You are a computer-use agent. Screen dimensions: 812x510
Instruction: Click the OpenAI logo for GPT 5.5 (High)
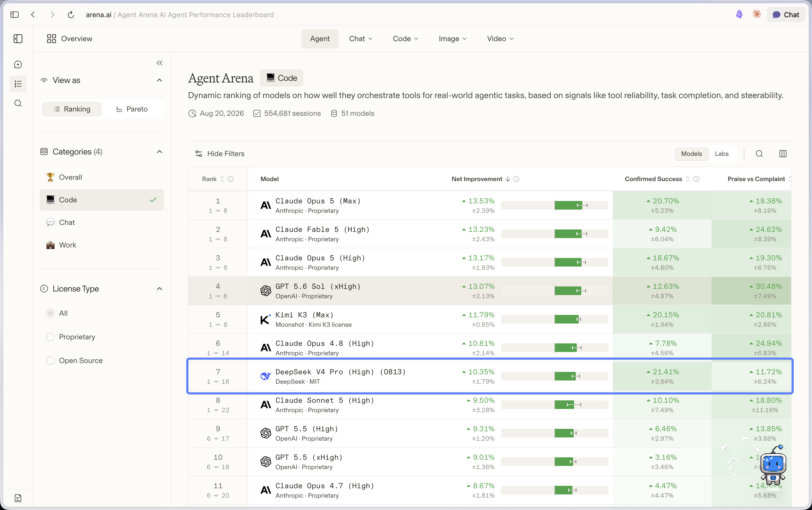click(x=266, y=433)
